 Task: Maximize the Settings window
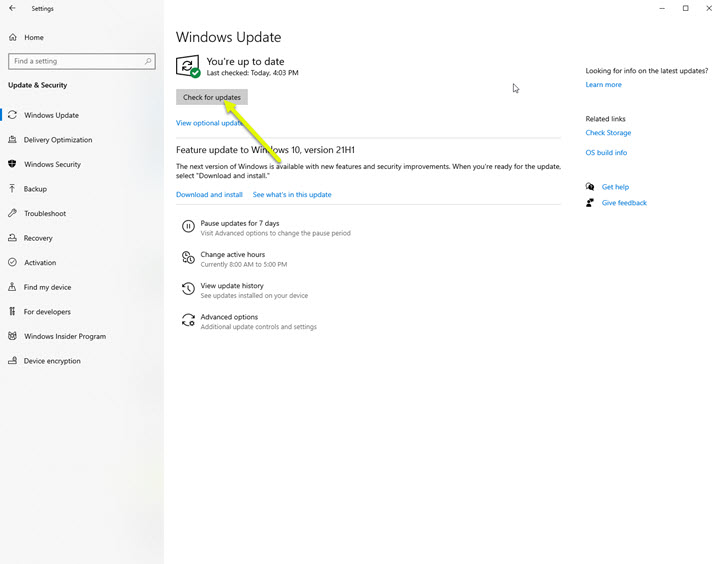point(686,8)
